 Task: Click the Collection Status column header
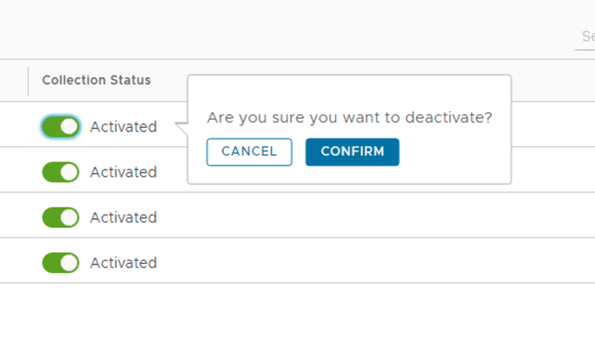96,80
